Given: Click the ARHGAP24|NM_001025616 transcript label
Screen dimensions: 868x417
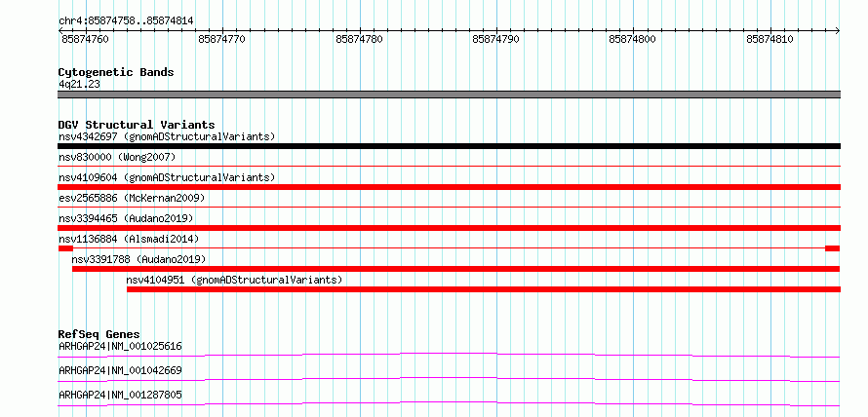Looking at the screenshot, I should tap(120, 346).
